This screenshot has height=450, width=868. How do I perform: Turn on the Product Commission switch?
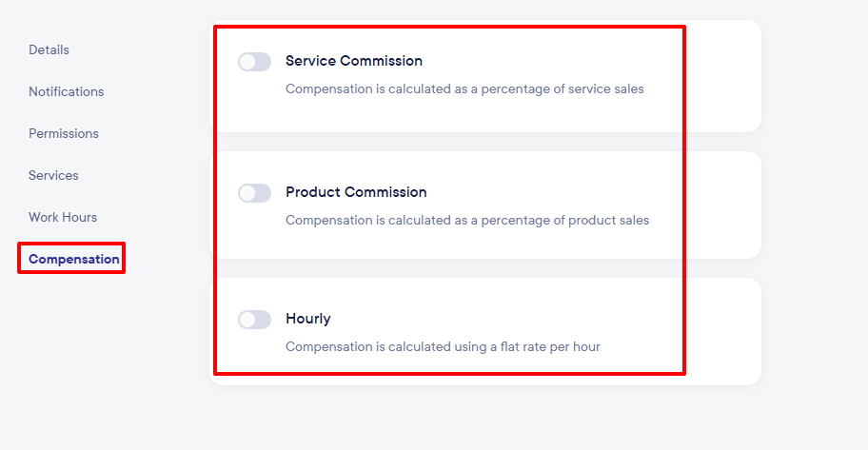(254, 193)
